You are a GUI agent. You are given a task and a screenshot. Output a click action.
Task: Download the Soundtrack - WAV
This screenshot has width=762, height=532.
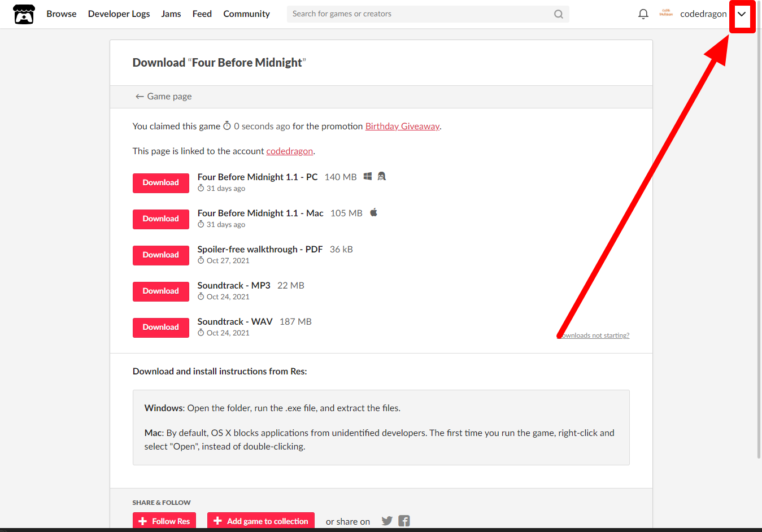point(161,328)
